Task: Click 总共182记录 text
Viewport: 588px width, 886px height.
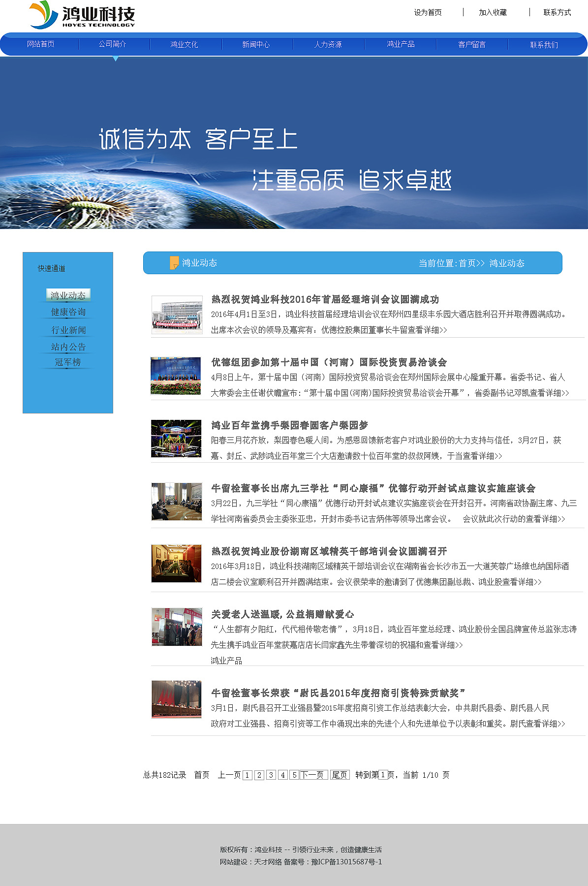Action: pos(165,775)
